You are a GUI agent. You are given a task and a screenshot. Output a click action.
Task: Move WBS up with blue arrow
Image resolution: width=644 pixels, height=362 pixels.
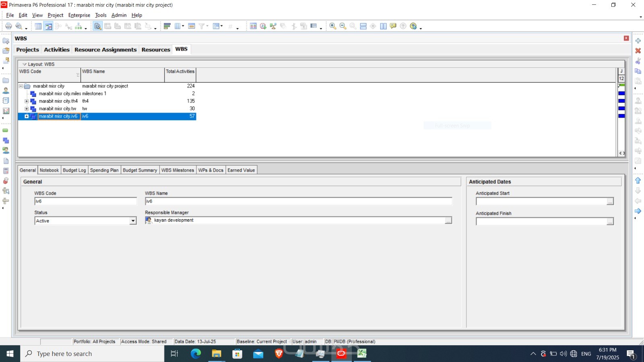(x=638, y=181)
